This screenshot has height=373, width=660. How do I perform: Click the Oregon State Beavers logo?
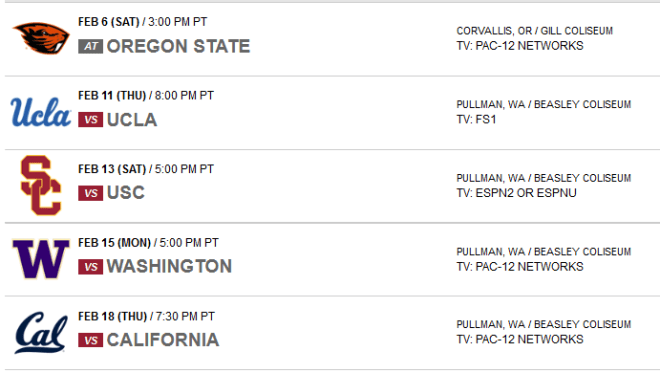(41, 38)
